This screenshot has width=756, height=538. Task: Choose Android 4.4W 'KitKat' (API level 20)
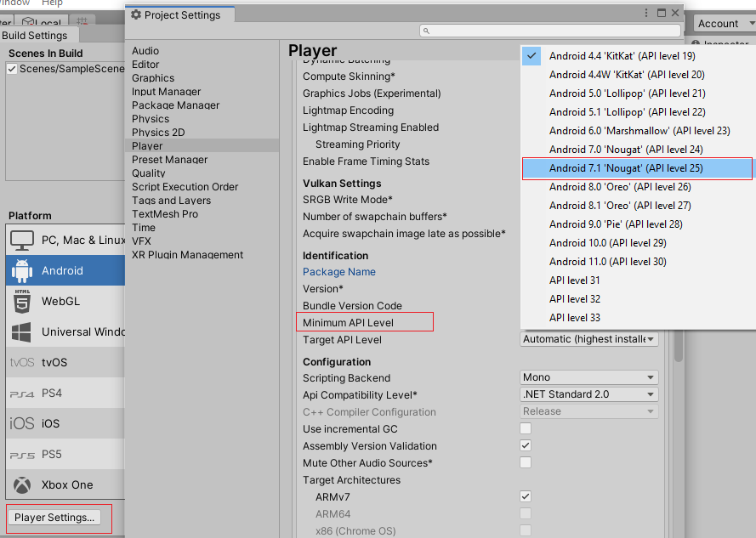[639, 75]
